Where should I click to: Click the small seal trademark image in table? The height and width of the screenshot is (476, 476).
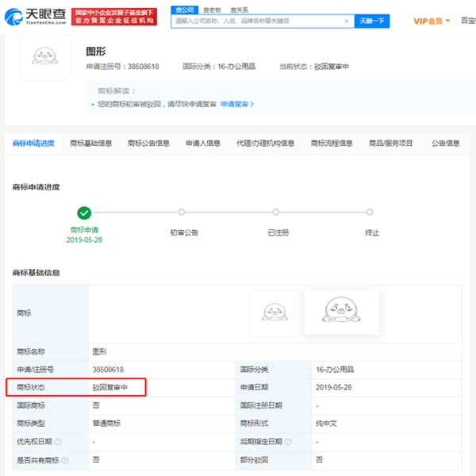pyautogui.click(x=274, y=313)
